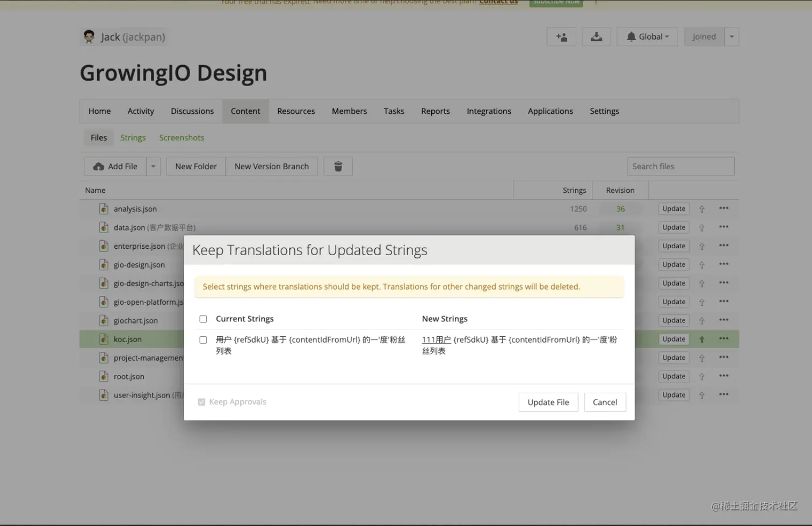812x526 pixels.
Task: Click Update button for koc.json
Action: [x=673, y=339]
